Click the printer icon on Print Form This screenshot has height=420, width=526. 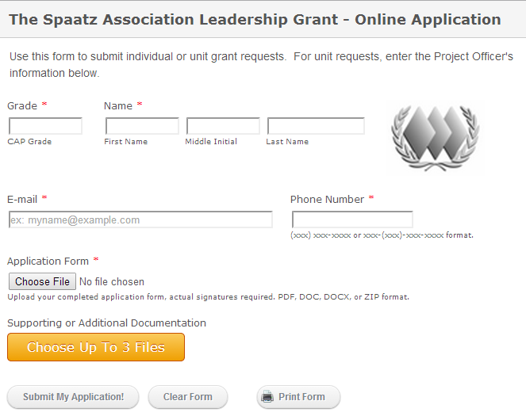click(267, 396)
